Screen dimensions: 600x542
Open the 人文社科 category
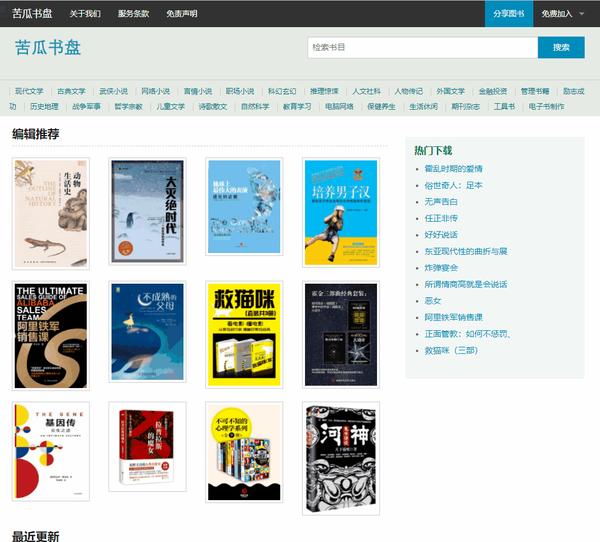(x=366, y=91)
